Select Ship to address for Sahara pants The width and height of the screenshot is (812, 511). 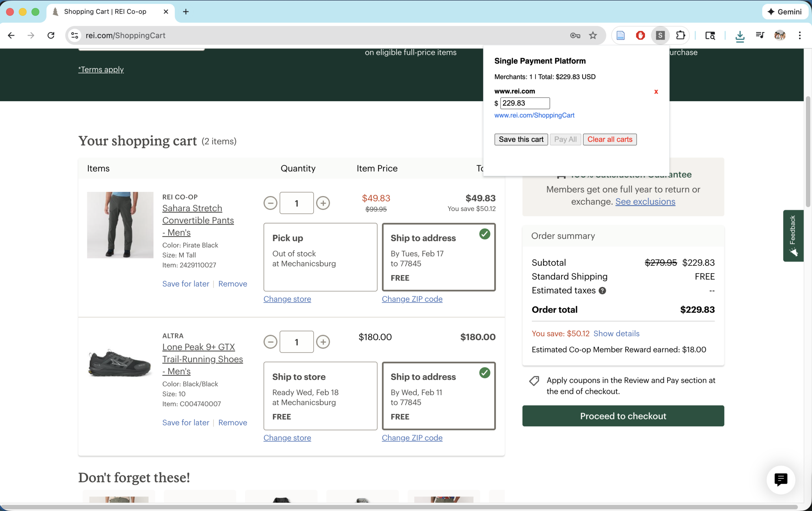(x=438, y=257)
